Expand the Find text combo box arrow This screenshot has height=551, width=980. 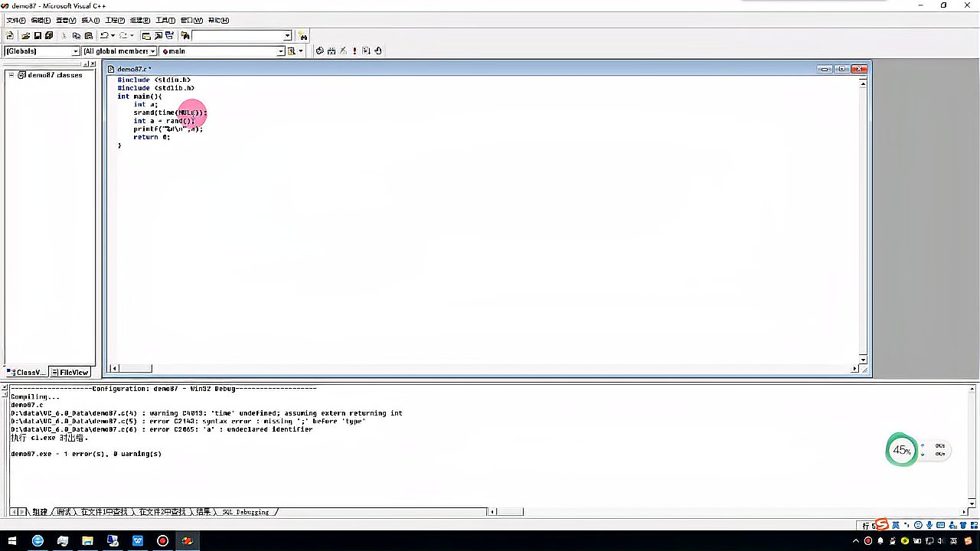[x=288, y=35]
